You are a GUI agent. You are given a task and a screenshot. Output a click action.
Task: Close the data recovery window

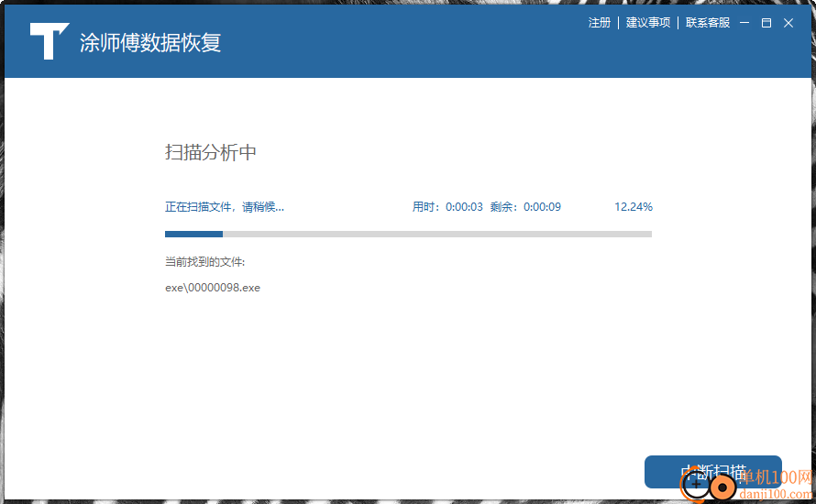[x=788, y=22]
